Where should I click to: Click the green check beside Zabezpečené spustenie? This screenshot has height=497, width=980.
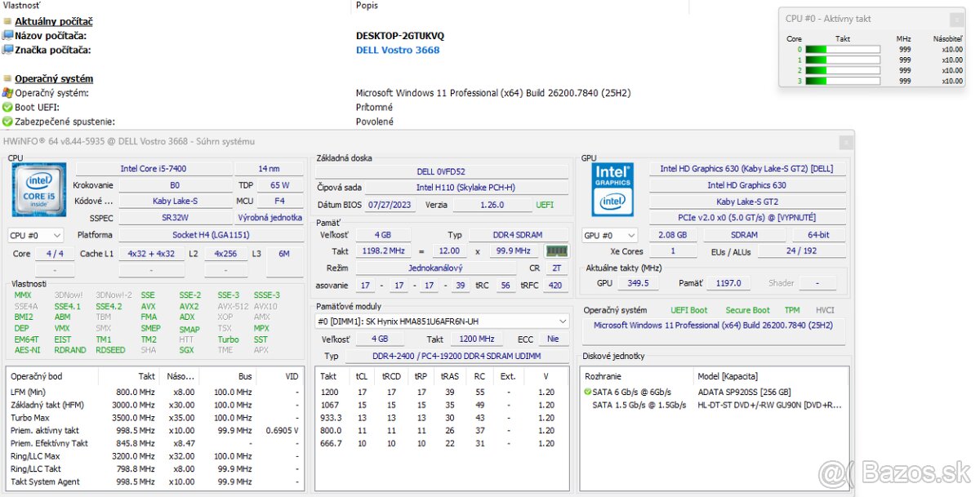[x=7, y=121]
